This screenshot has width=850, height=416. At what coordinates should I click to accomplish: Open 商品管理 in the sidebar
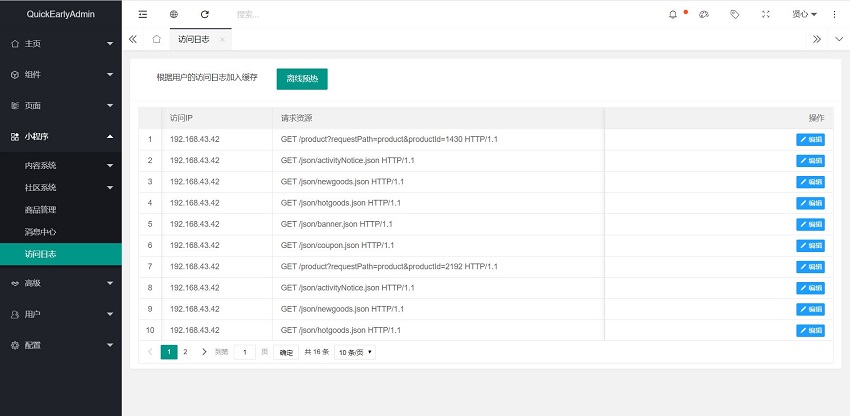click(61, 210)
